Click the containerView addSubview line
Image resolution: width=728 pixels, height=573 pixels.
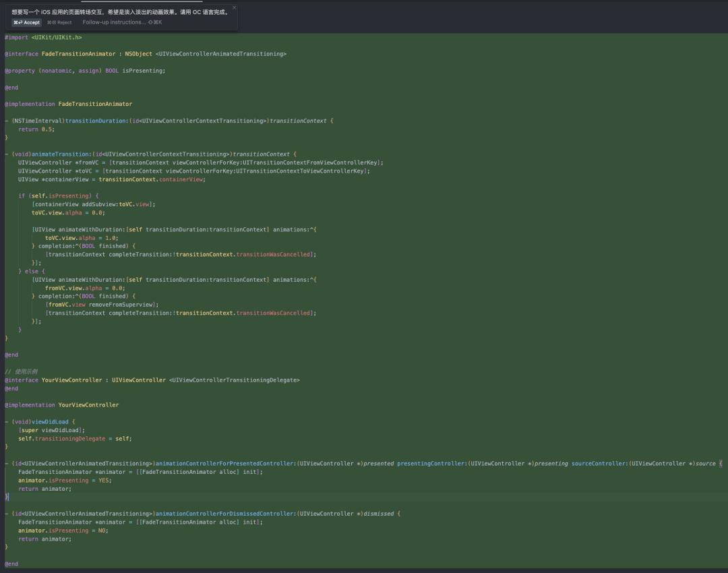tap(93, 204)
